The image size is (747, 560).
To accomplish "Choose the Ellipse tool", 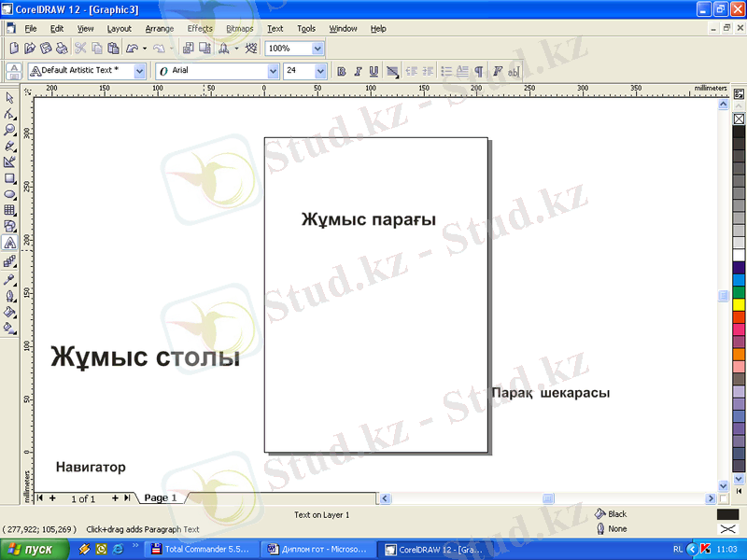I will click(x=9, y=193).
